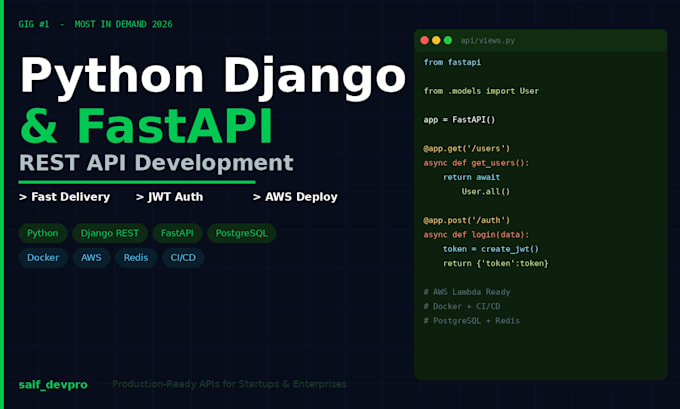This screenshot has width=680, height=409.
Task: Click '> Fast Delivery' feature text
Action: click(x=64, y=197)
